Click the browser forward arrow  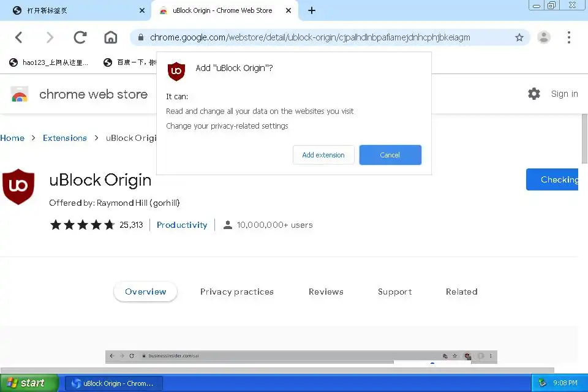pos(50,37)
